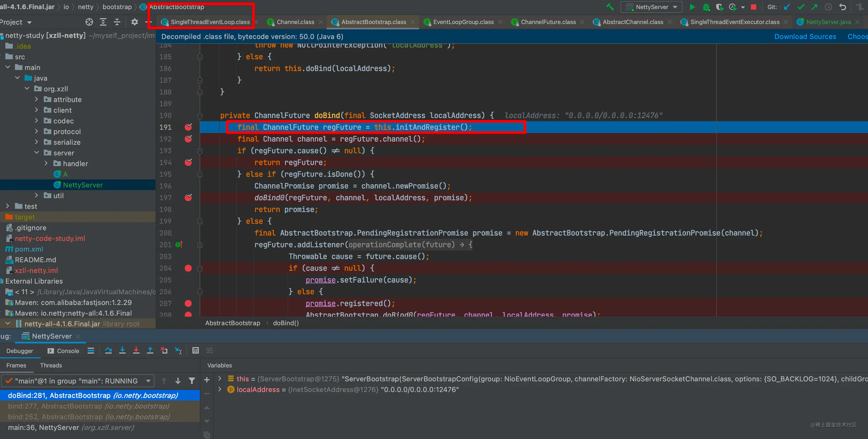This screenshot has height=439, width=868.
Task: Open the thread selector dropdown showing main RUNNING
Action: (78, 381)
